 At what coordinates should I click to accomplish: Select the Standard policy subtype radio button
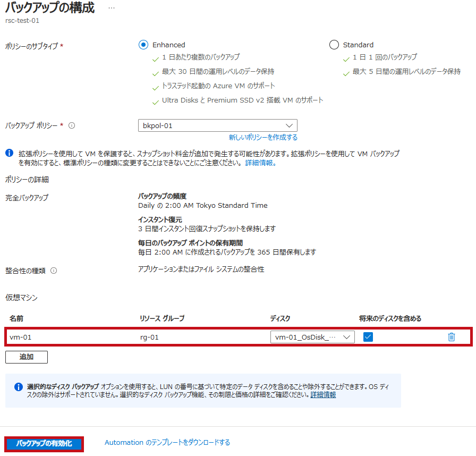coord(334,45)
